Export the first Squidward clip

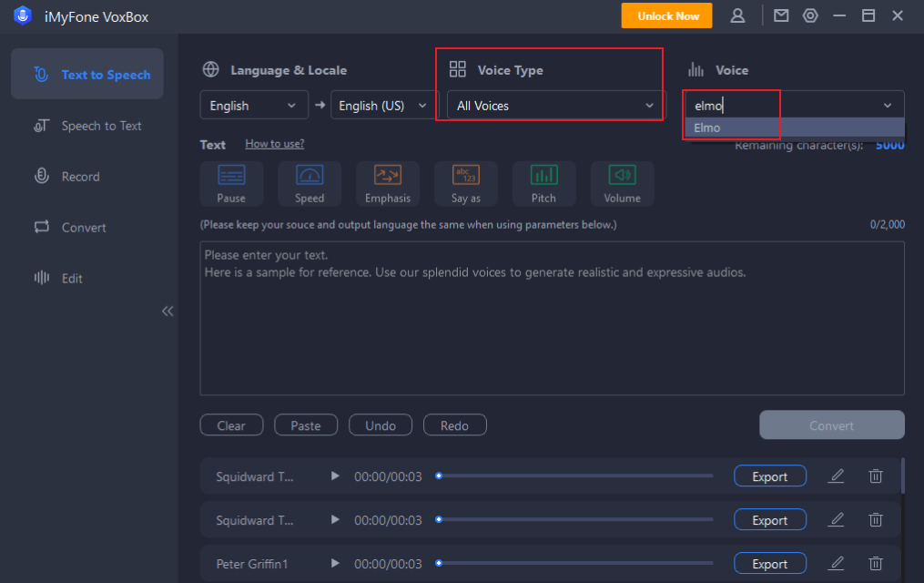point(769,476)
